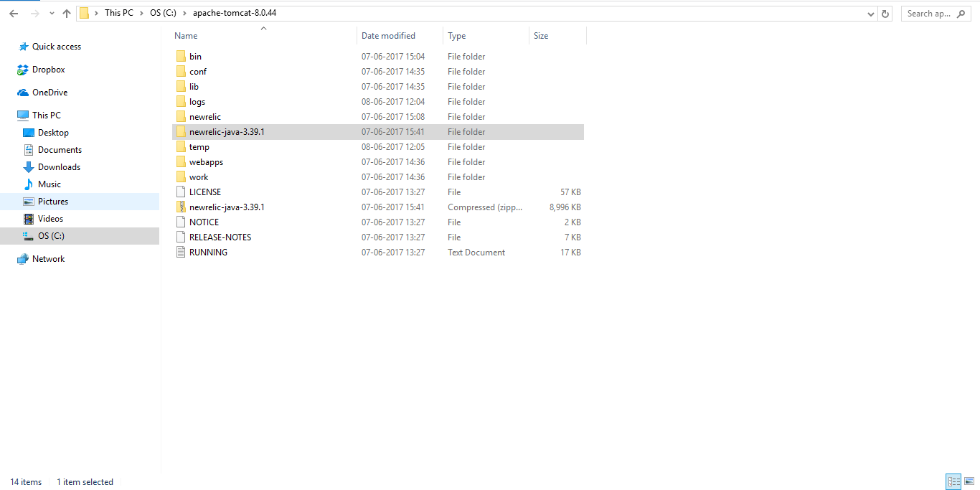Select the newrelic folder
This screenshot has height=490, width=980.
coord(205,117)
